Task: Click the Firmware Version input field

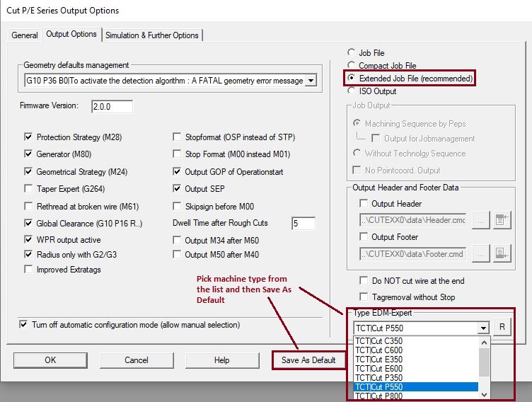Action: pos(112,107)
